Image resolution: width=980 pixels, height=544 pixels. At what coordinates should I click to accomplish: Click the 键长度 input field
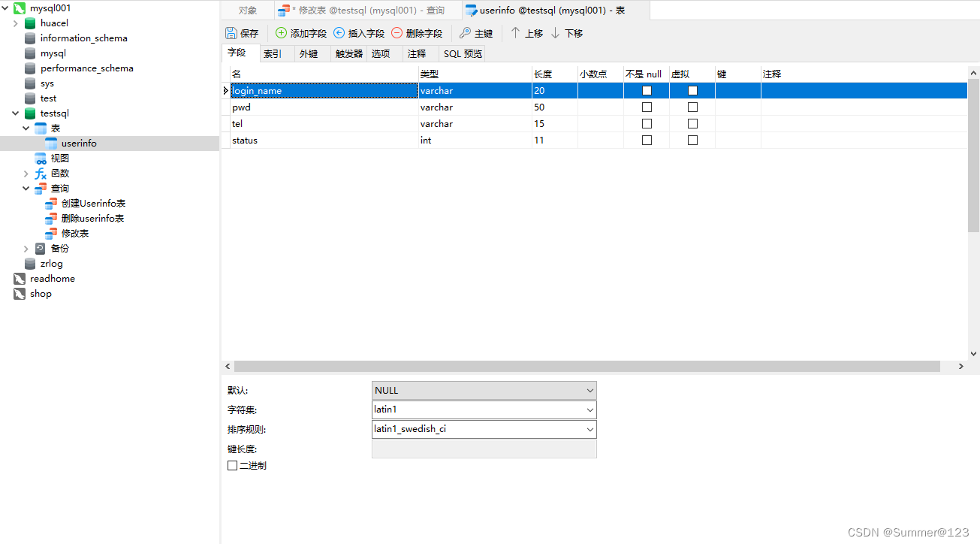point(484,449)
